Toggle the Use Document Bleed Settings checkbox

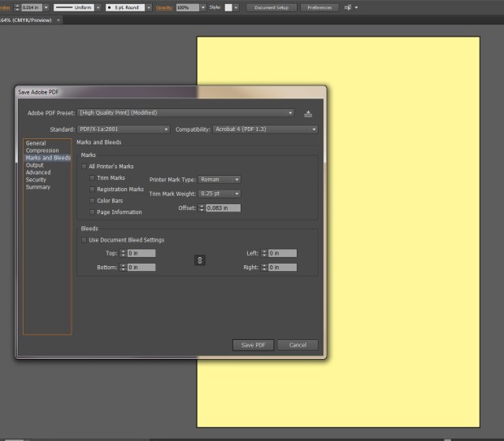pyautogui.click(x=85, y=240)
